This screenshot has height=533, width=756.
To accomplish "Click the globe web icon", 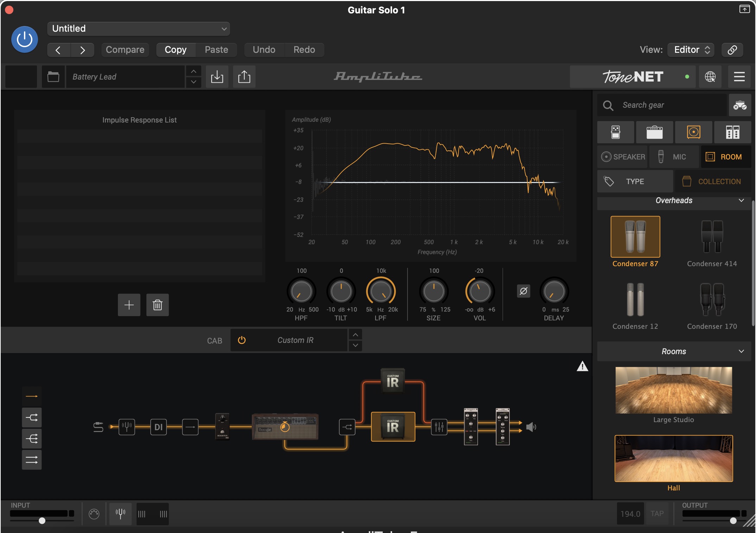I will coord(710,76).
